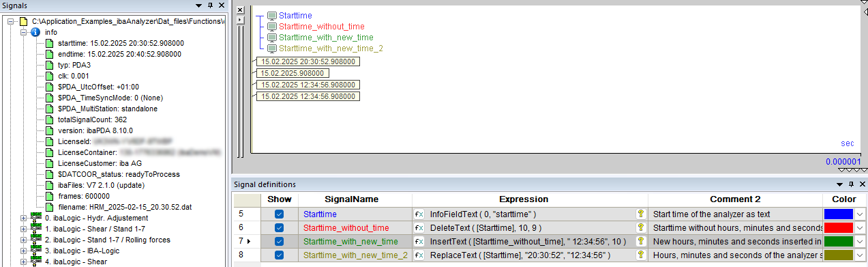
Task: Open color dropdown for Starttime_with_new_time_2 row
Action: click(x=860, y=255)
